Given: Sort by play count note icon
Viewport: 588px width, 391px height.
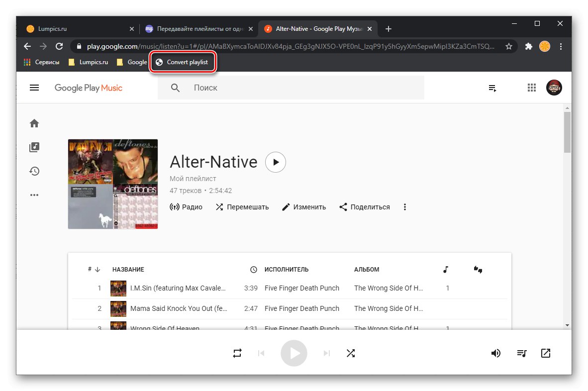Looking at the screenshot, I should pos(446,270).
